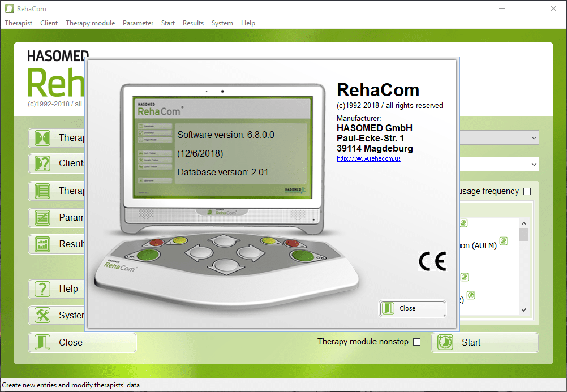Open the Therapy module menu
567x392 pixels.
tap(90, 23)
